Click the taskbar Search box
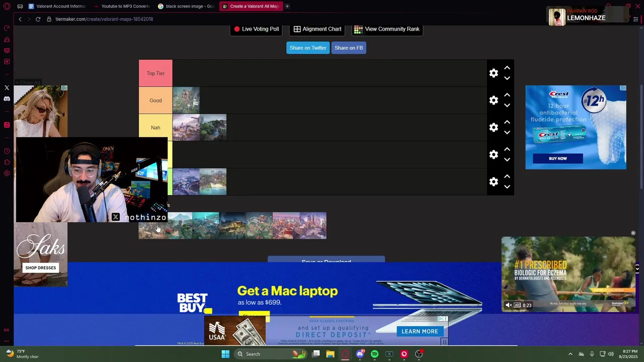644x362 pixels. tap(271, 354)
